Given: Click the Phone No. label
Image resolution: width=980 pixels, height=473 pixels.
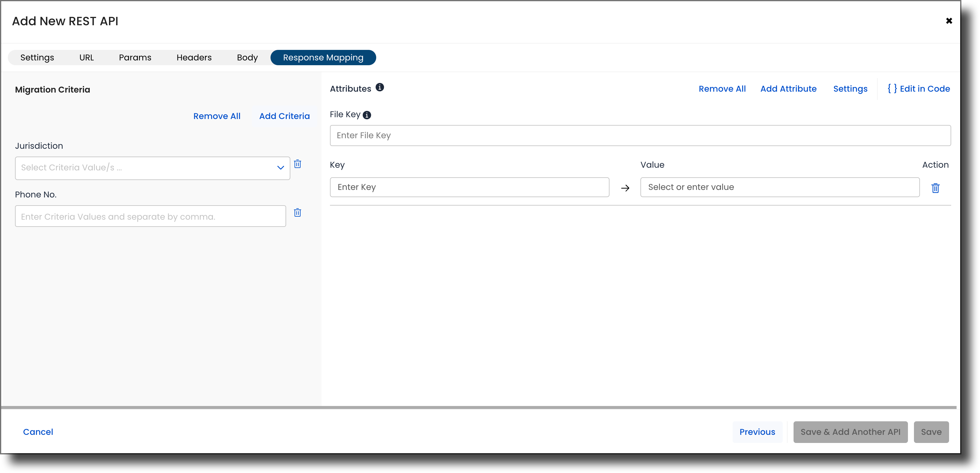Looking at the screenshot, I should point(36,195).
